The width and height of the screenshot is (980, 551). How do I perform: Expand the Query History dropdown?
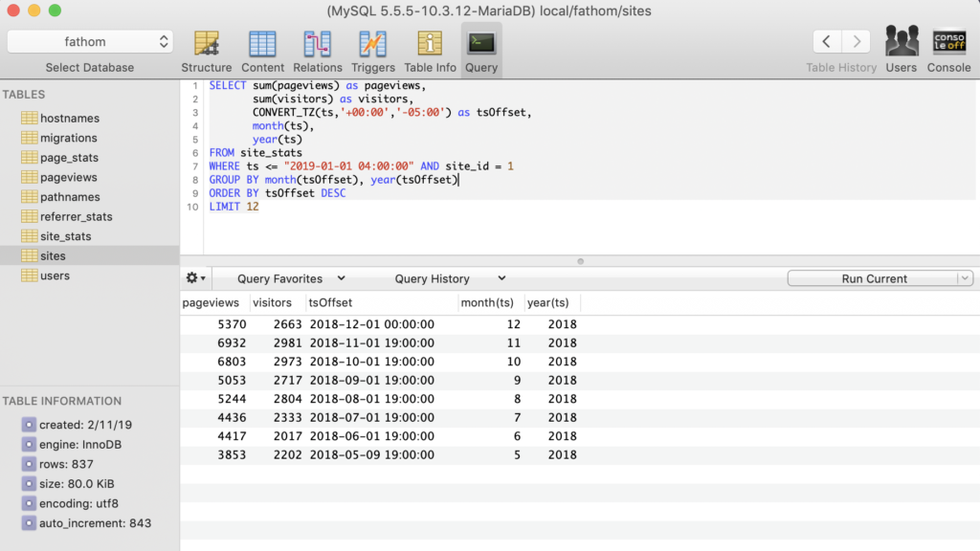pos(450,278)
